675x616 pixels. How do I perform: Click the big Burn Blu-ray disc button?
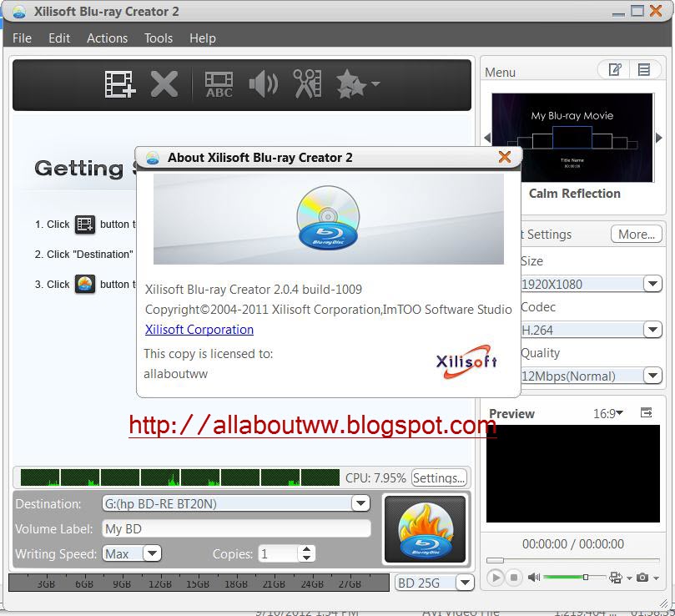pyautogui.click(x=425, y=529)
